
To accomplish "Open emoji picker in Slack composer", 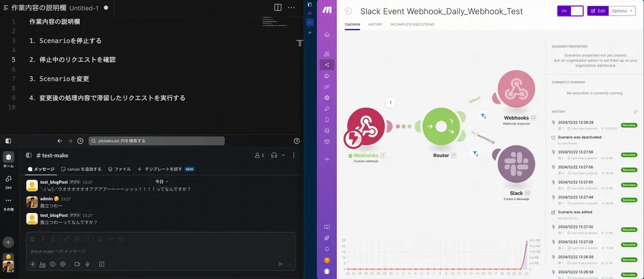I will tap(53, 264).
